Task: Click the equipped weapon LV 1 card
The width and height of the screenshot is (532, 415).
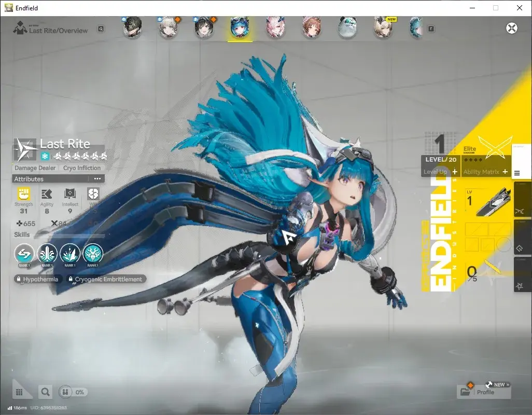Action: click(488, 202)
